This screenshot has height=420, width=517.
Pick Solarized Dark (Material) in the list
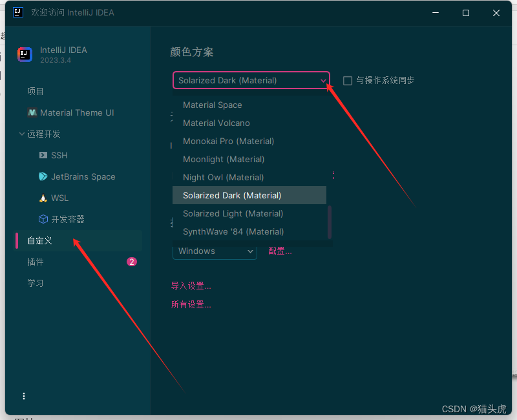(249, 195)
